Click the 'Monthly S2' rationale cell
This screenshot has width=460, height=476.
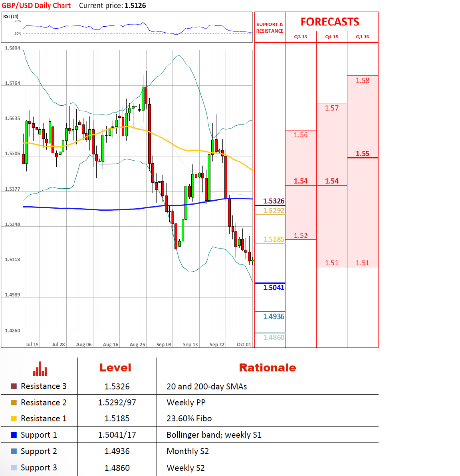tap(187, 451)
